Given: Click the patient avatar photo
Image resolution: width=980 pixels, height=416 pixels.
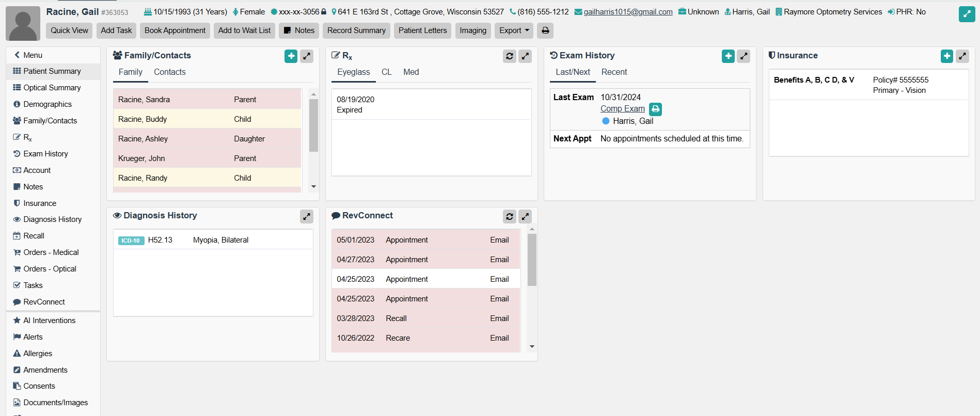Looking at the screenshot, I should pos(23,23).
